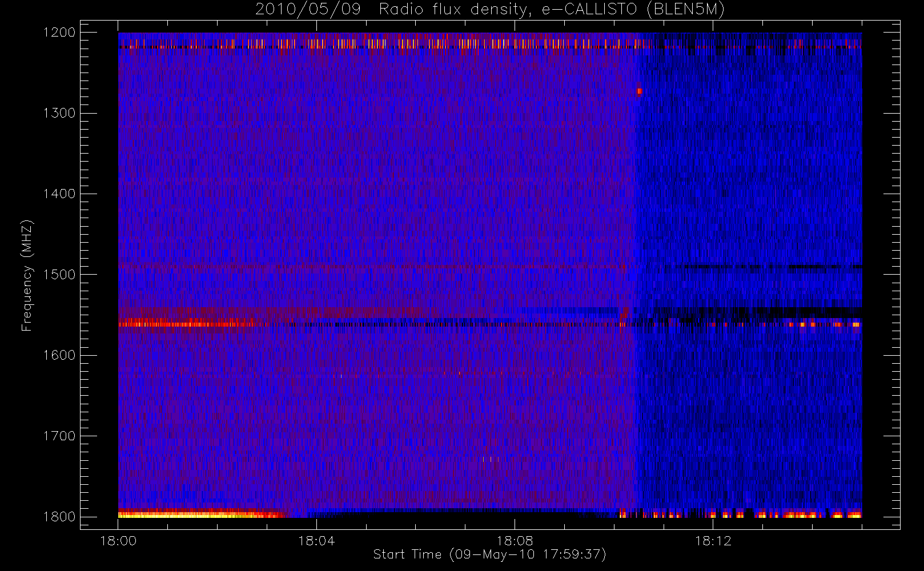Click the plot title "2010/05/09 Radio flux density, e-CALLISTO (BLEN5M)"
The width and height of the screenshot is (924, 571).
coord(490,10)
